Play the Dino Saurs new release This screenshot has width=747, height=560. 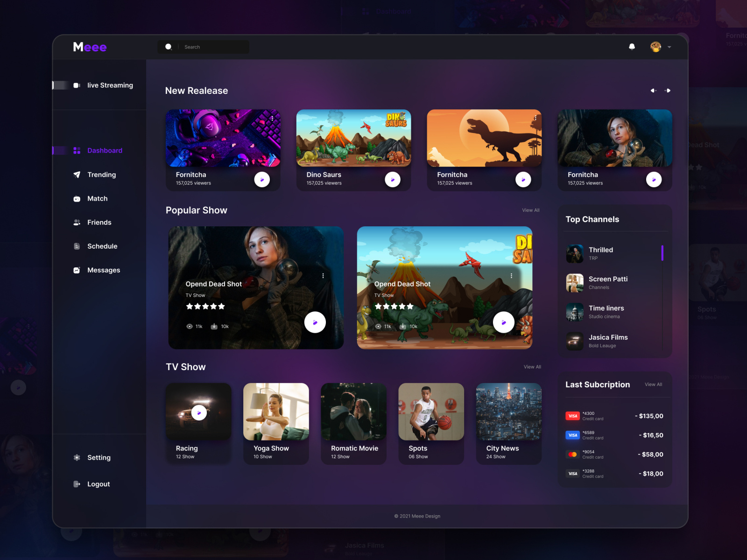coord(393,179)
